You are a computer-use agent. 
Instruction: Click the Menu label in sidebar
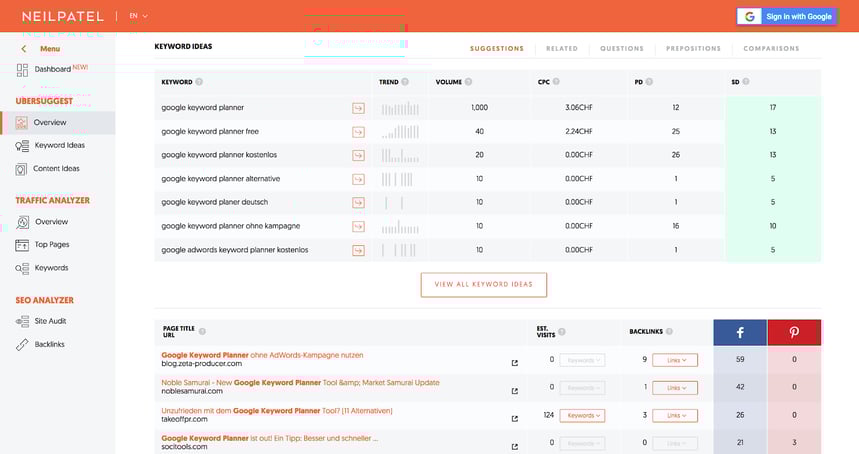point(50,49)
